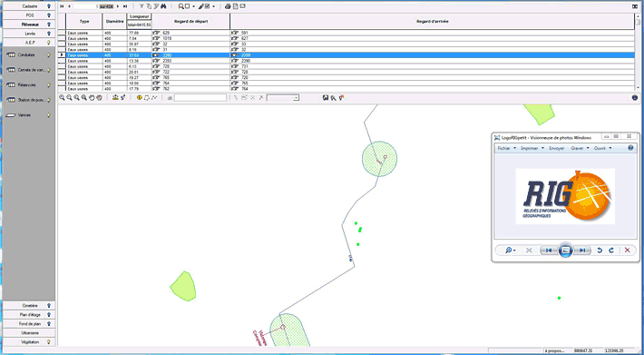Open the Cadastre panel tab
This screenshot has width=644, height=355.
point(28,6)
